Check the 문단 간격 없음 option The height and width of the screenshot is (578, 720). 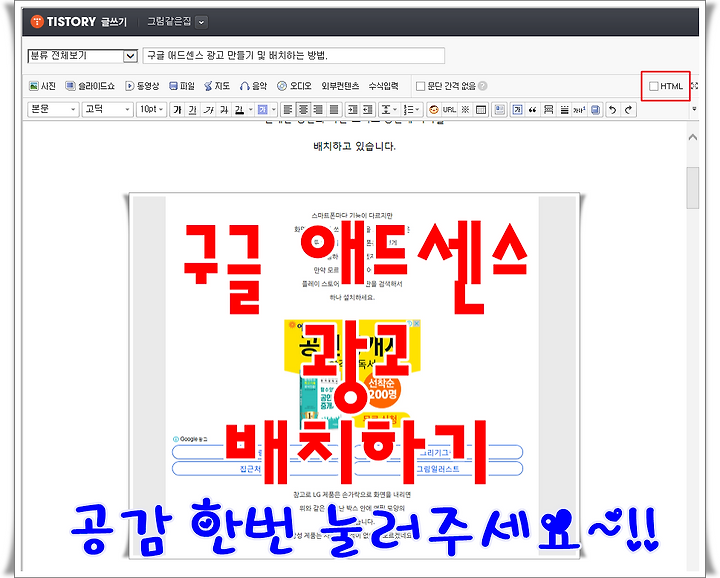420,86
